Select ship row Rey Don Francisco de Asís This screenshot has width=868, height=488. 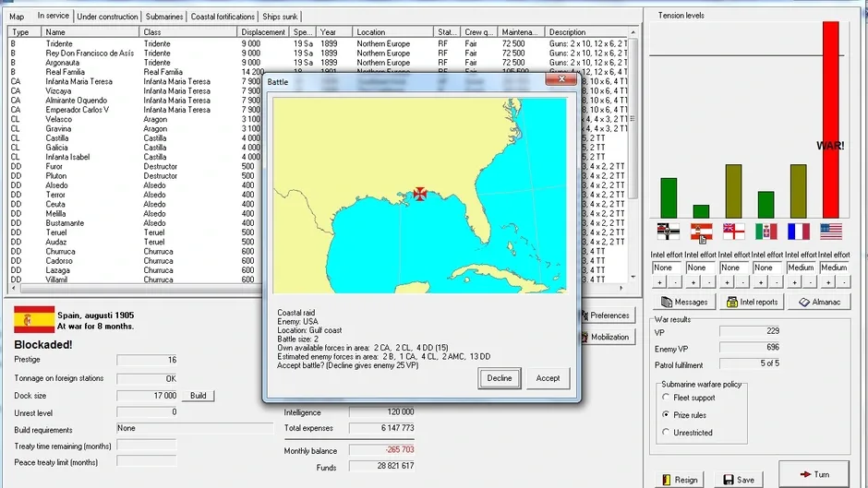pos(319,54)
